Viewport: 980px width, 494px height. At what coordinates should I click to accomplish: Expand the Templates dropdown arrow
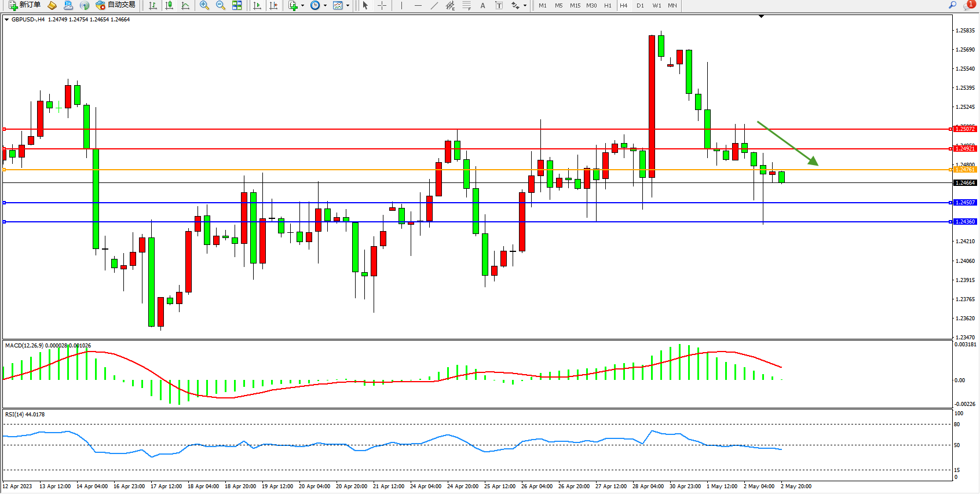pos(348,6)
